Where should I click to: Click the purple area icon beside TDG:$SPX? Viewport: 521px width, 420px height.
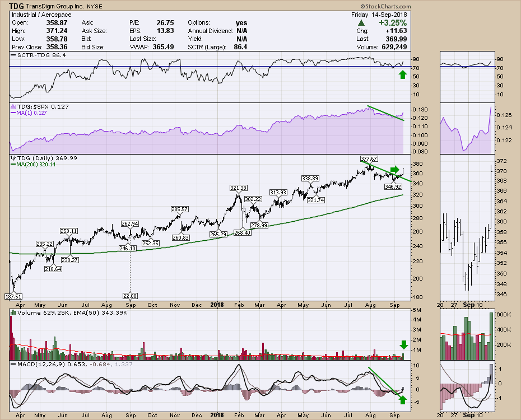[13, 106]
